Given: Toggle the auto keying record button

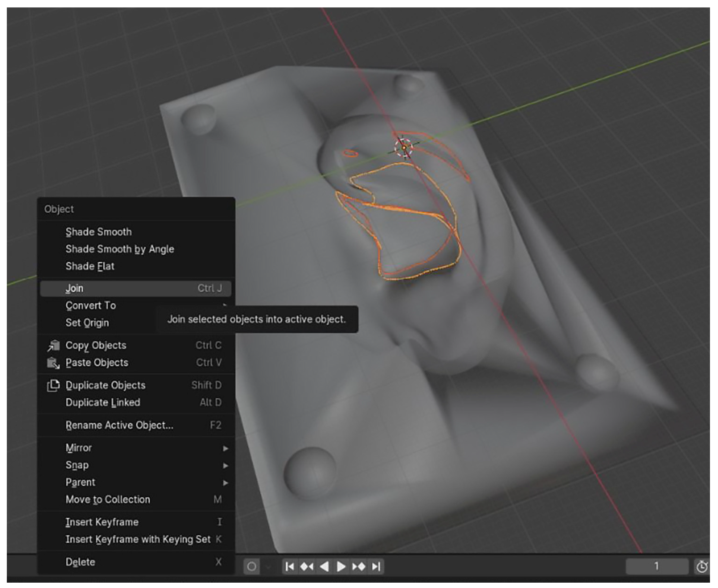Looking at the screenshot, I should (252, 566).
